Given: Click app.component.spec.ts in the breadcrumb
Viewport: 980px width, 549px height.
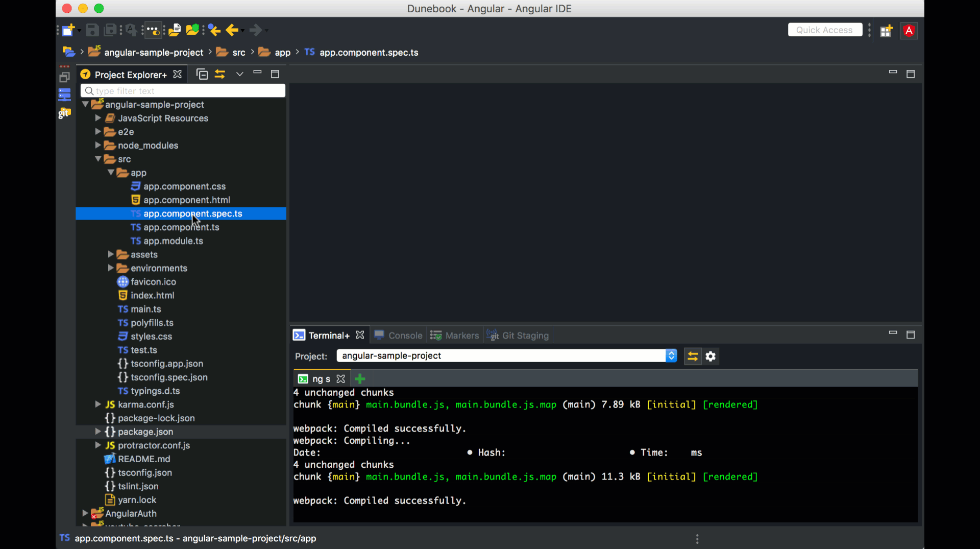Looking at the screenshot, I should [369, 53].
